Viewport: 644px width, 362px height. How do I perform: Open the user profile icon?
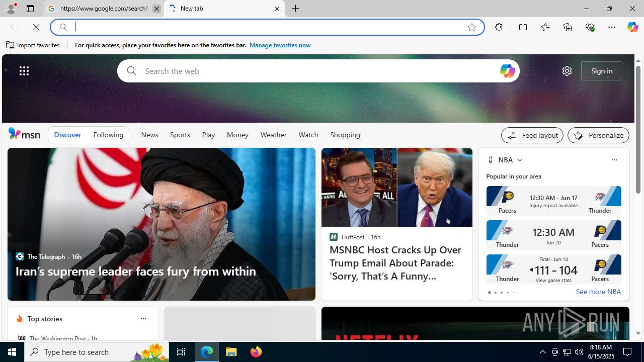11,9
